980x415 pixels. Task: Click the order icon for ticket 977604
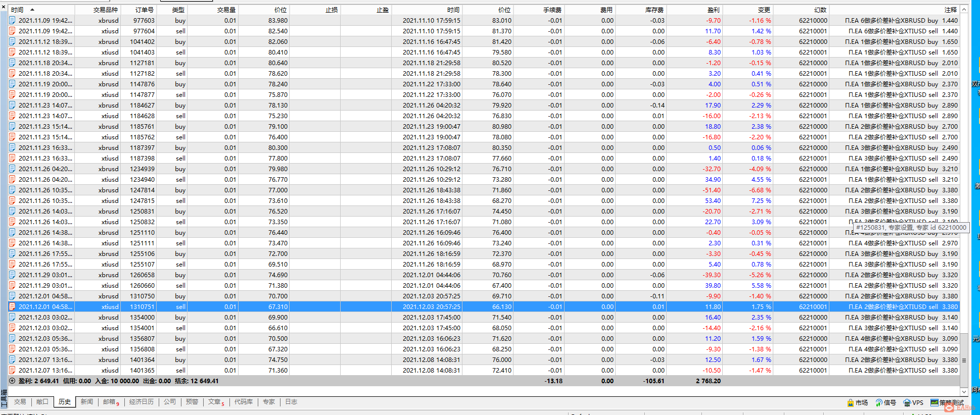point(12,31)
